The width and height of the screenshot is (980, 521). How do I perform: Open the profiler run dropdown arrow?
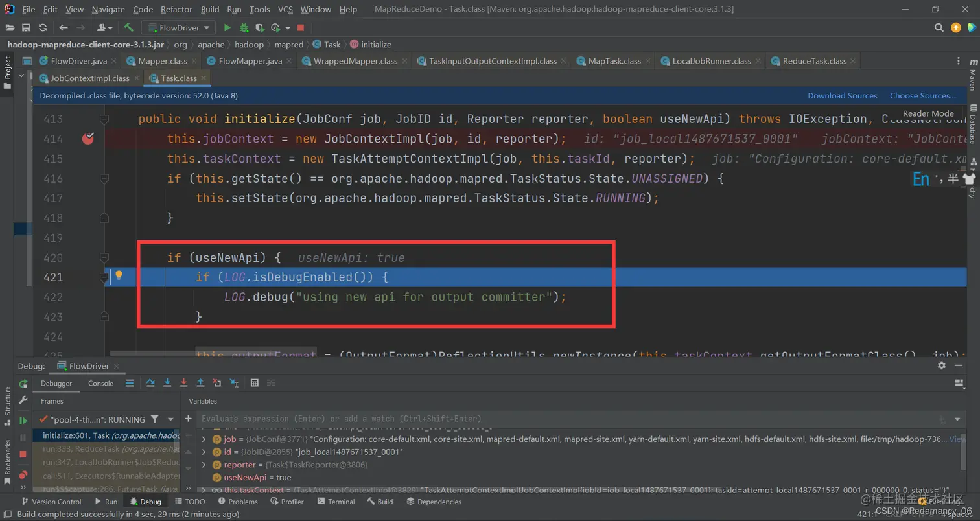click(287, 28)
